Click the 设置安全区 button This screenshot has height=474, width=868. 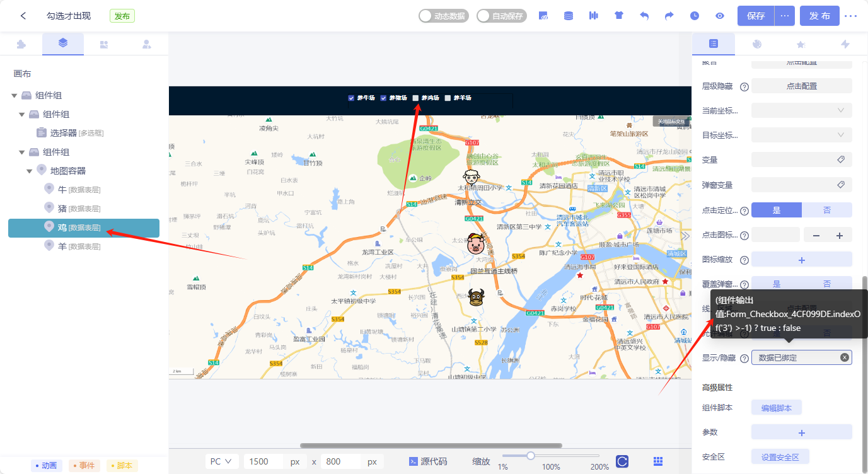coord(780,457)
